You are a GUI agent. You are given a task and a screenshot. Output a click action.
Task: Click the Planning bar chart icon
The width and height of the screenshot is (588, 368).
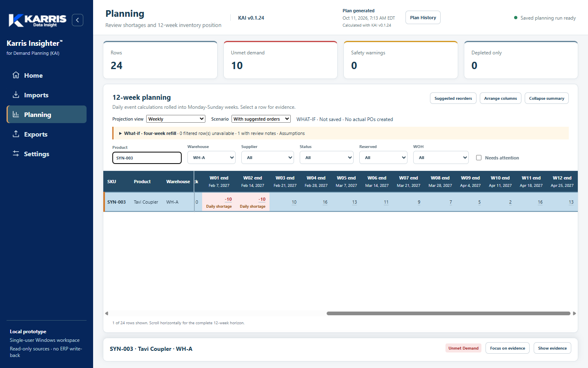tap(16, 114)
